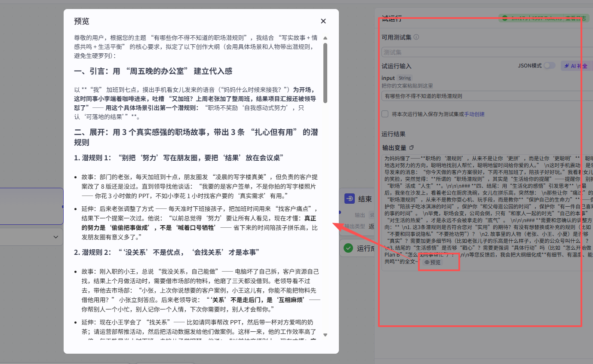
Task: Click the 结束 node icon on the canvas
Action: coord(350,199)
